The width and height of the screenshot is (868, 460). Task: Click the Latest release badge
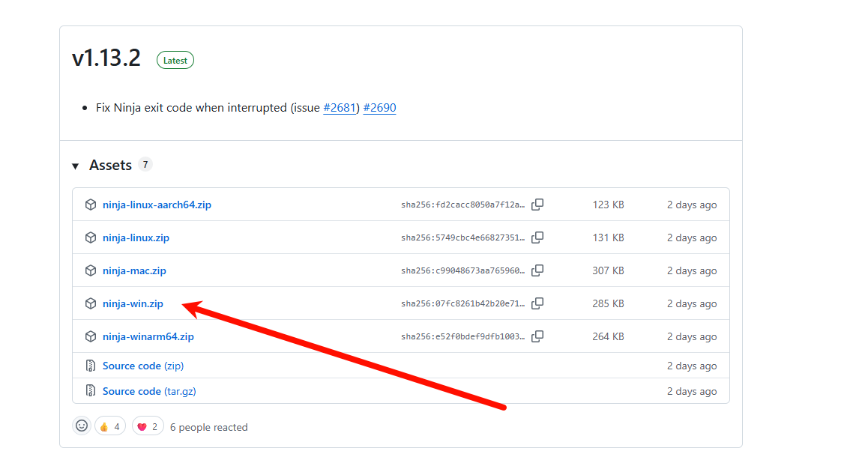[x=175, y=61]
